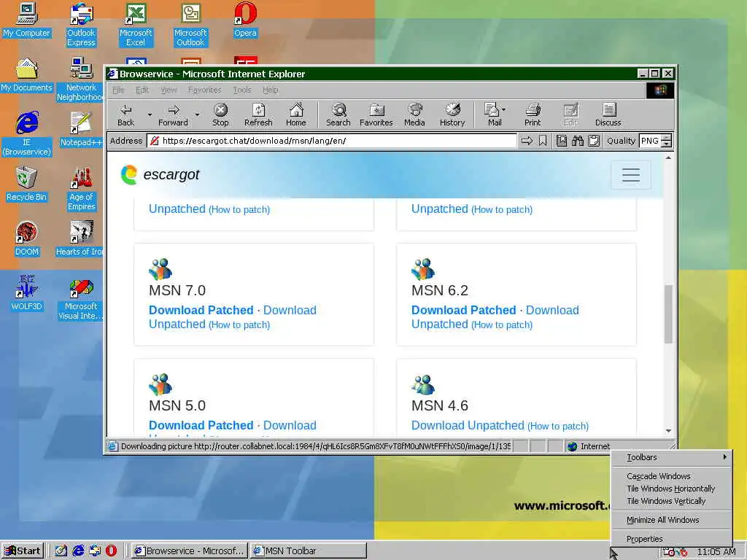The image size is (747, 560).
Task: Click Quality spinner up arrow
Action: (x=667, y=138)
